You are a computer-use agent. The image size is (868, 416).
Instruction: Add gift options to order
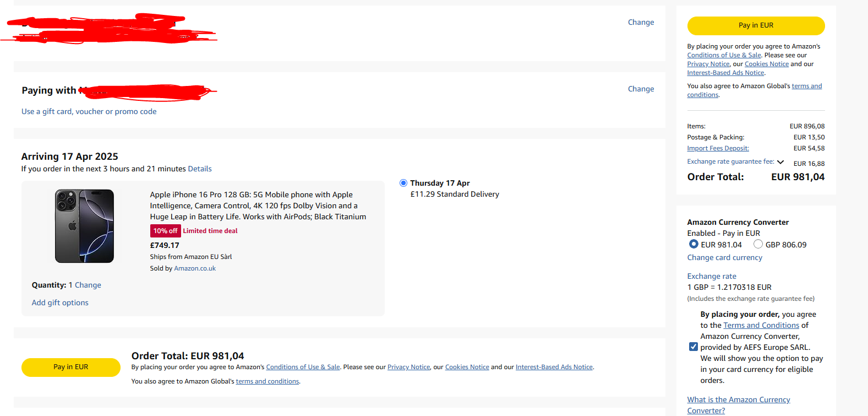[x=60, y=302]
